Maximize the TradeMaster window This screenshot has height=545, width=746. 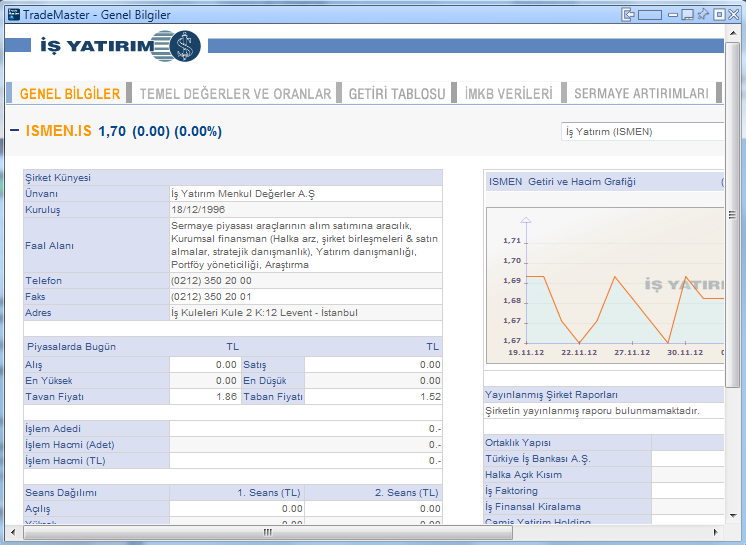click(x=719, y=15)
